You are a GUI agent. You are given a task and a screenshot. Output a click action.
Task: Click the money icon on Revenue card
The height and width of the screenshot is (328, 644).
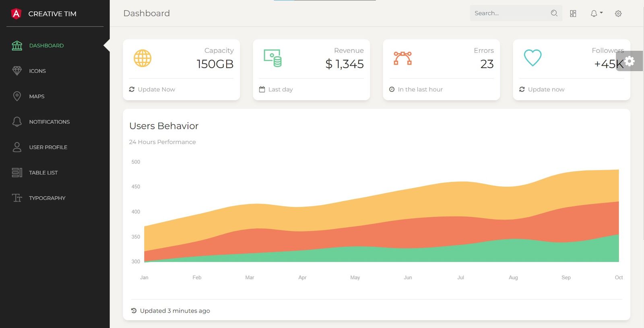click(272, 58)
